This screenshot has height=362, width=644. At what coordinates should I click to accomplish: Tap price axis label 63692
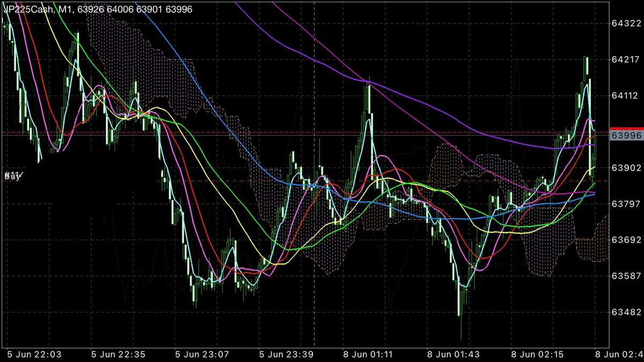(x=626, y=240)
